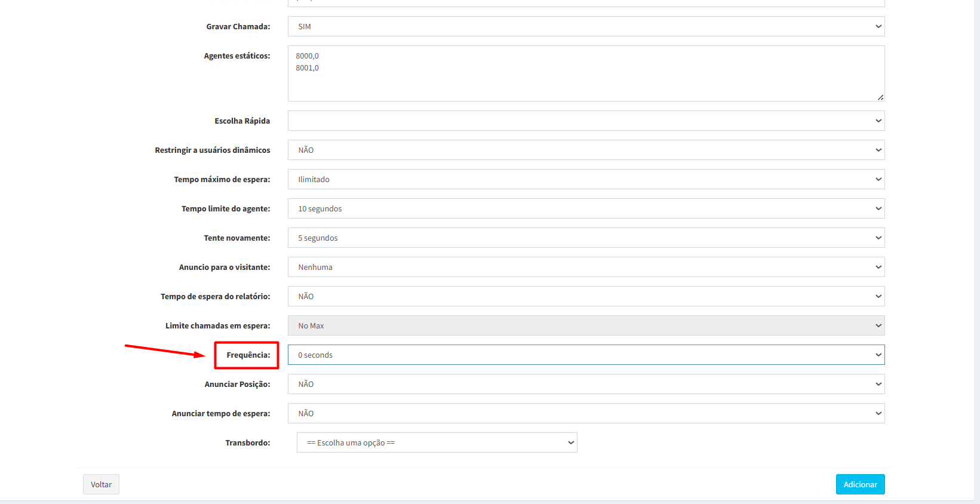The height and width of the screenshot is (504, 980).
Task: Expand the Anunciar Posição dropdown
Action: [585, 384]
